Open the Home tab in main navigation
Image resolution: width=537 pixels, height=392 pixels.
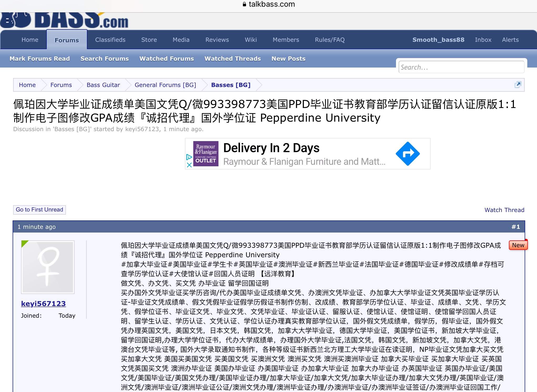[30, 40]
